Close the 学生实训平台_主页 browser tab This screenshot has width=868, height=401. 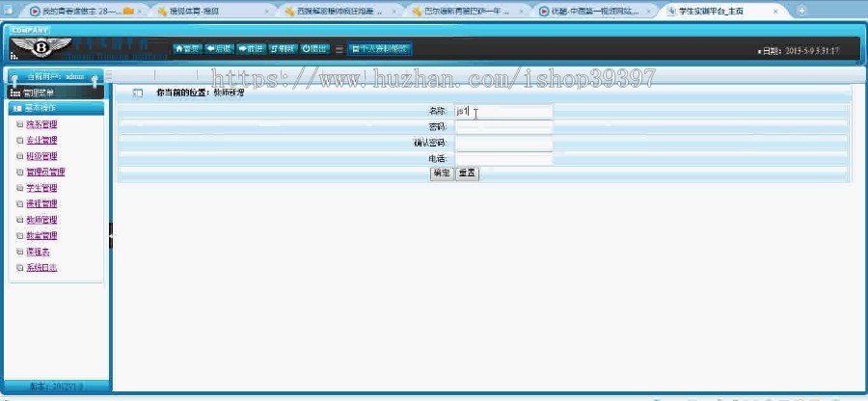pos(775,11)
